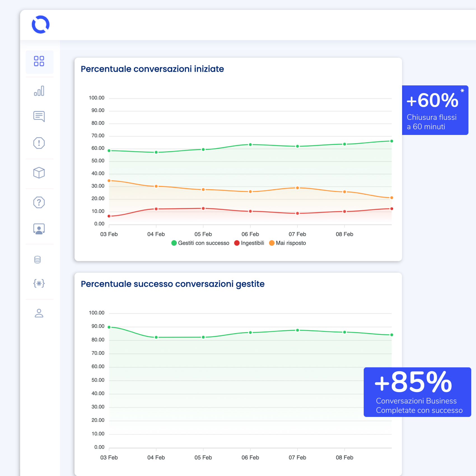Viewport: 476px width, 476px height.
Task: Click the green 03 Feb point in the success chart
Action: (109, 327)
